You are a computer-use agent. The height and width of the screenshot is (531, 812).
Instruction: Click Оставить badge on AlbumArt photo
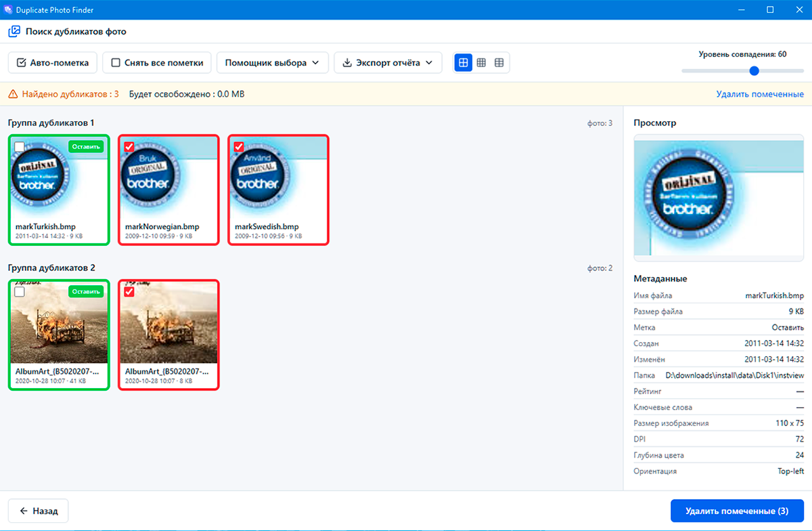coord(86,291)
